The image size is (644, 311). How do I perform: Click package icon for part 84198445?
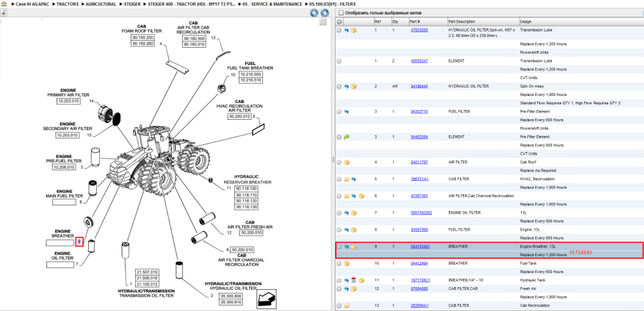[x=354, y=86]
